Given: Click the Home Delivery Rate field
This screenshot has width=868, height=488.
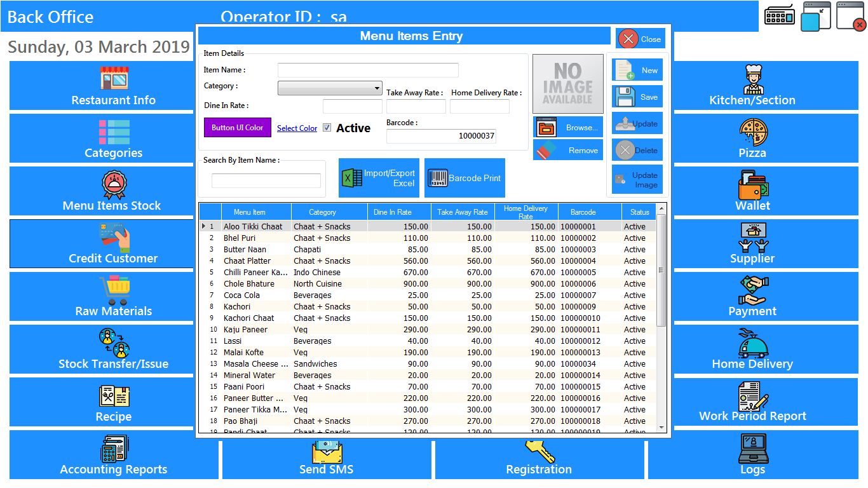Looking at the screenshot, I should (480, 106).
